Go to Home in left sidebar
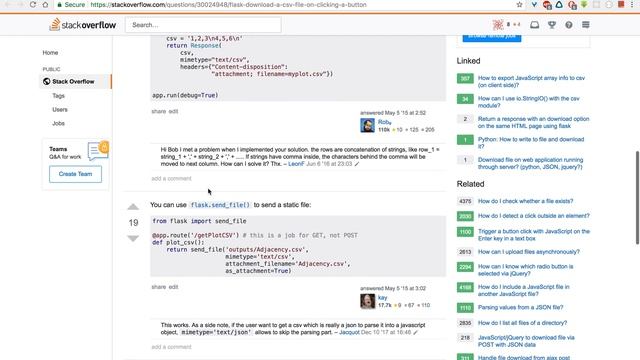This screenshot has width=640, height=360. point(50,53)
